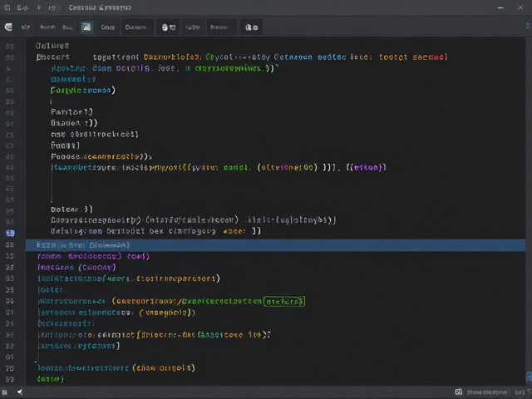Image resolution: width=532 pixels, height=399 pixels.
Task: Click the highlighted blue picture button in toolbar
Action: (x=86, y=27)
